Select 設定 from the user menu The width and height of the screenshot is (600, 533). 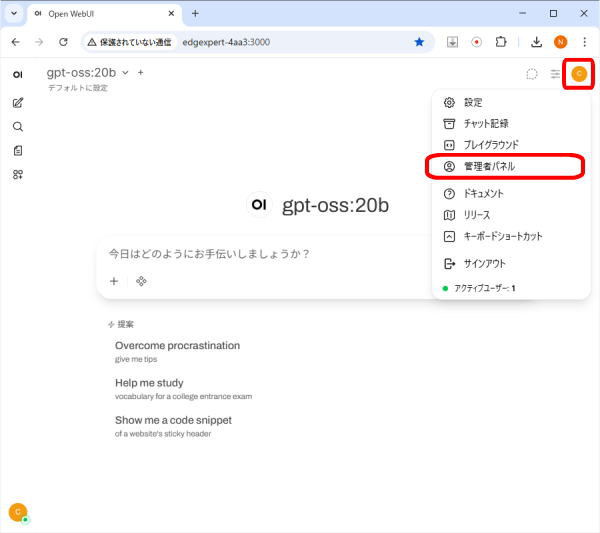click(472, 102)
